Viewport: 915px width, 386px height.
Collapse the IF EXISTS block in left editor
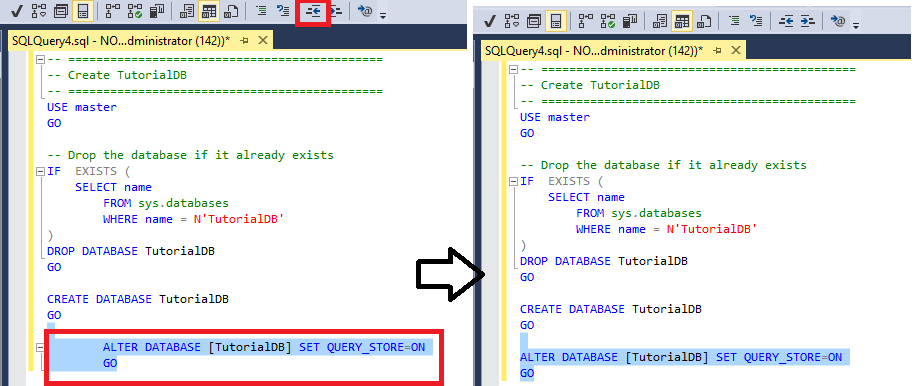click(x=40, y=172)
